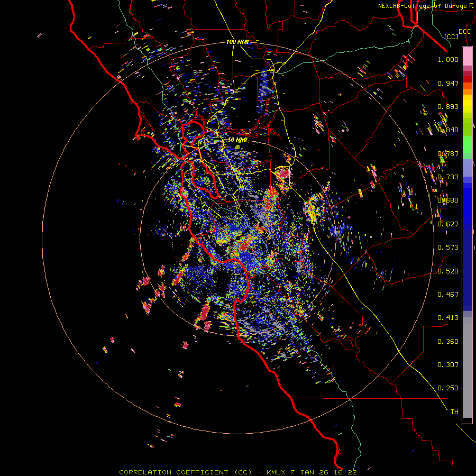The width and height of the screenshot is (476, 476).
Task: Click the 'DCC' label above the legend
Action: tap(464, 32)
